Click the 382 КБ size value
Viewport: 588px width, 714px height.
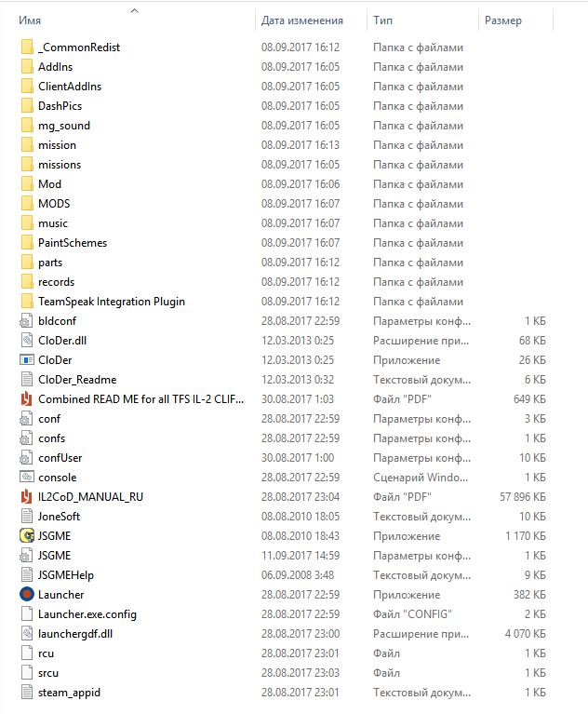click(x=529, y=595)
